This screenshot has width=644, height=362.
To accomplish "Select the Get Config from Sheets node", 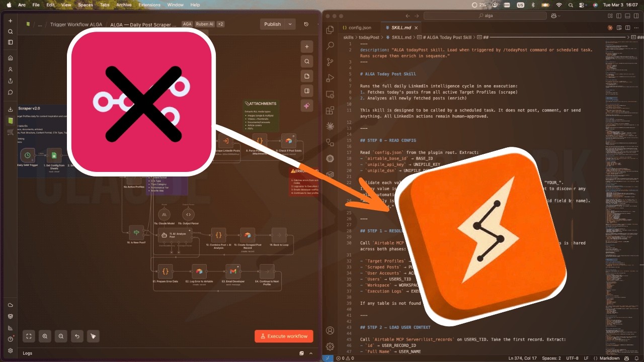I will point(53,155).
